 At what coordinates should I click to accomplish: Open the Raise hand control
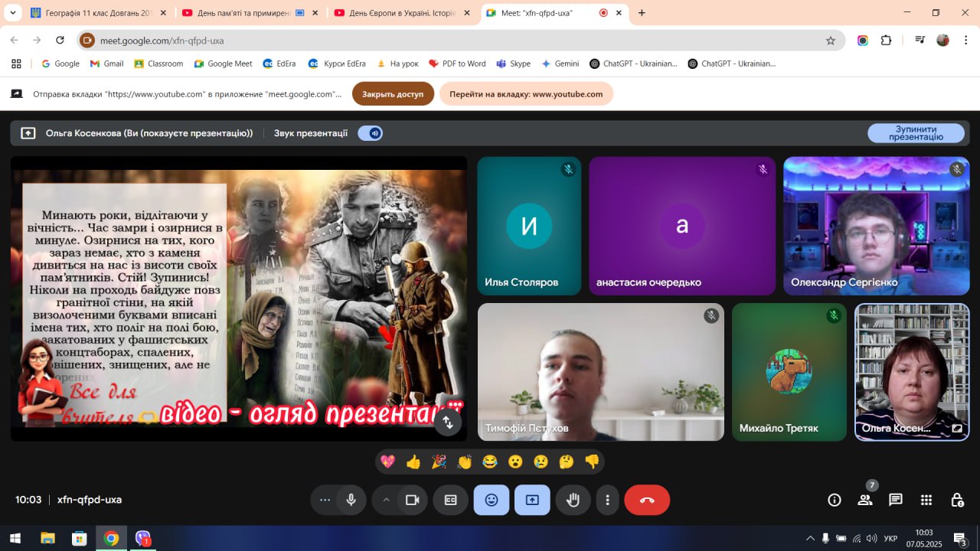[573, 500]
